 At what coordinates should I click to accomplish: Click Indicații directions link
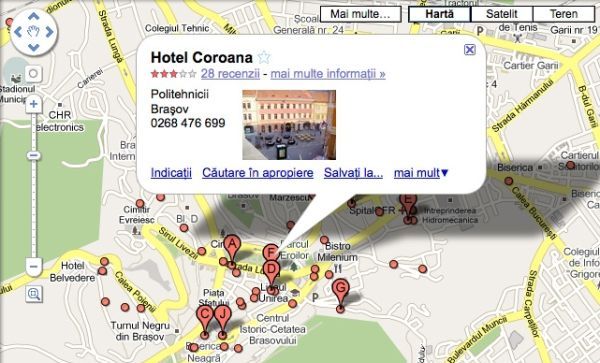[x=171, y=173]
